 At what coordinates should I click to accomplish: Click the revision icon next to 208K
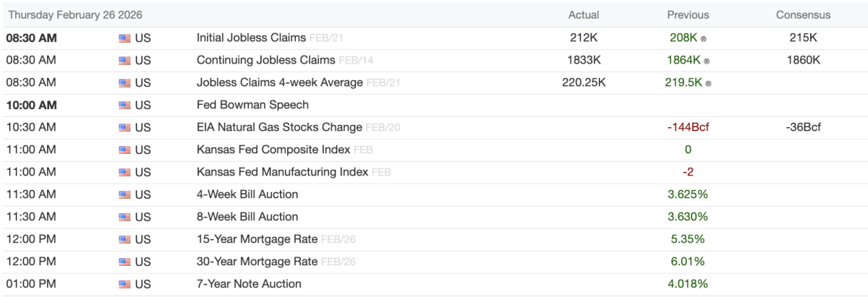(704, 39)
